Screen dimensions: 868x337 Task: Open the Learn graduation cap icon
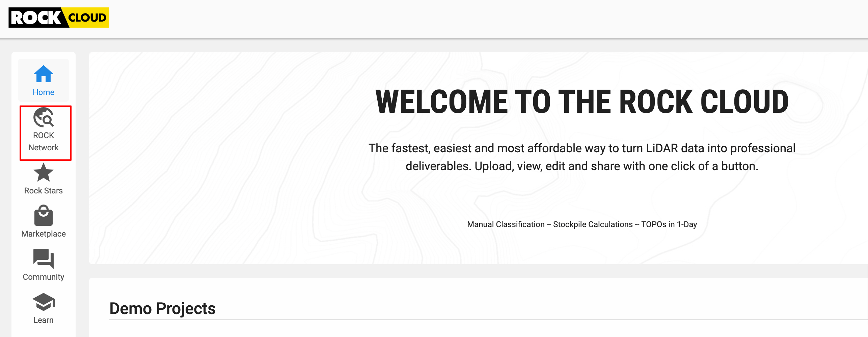44,302
